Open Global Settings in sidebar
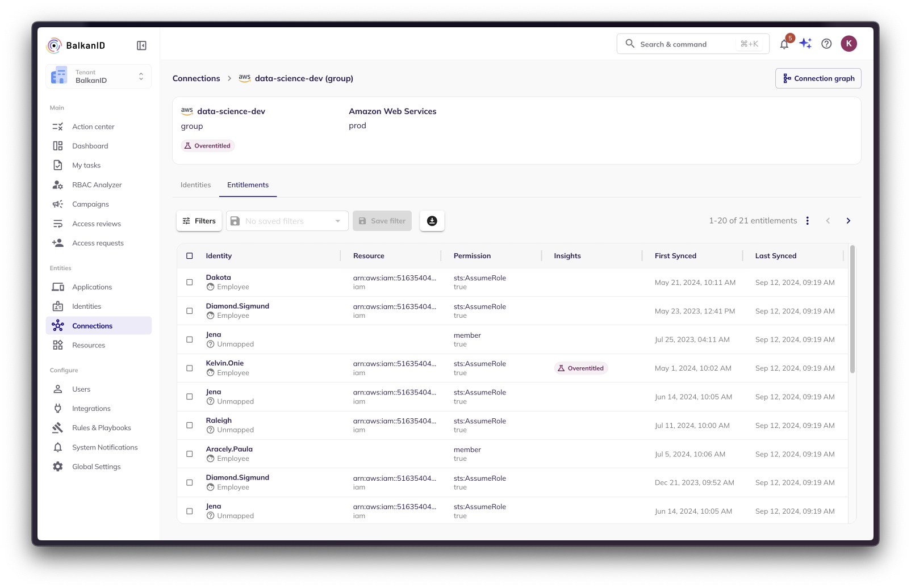This screenshot has height=588, width=911. point(96,467)
